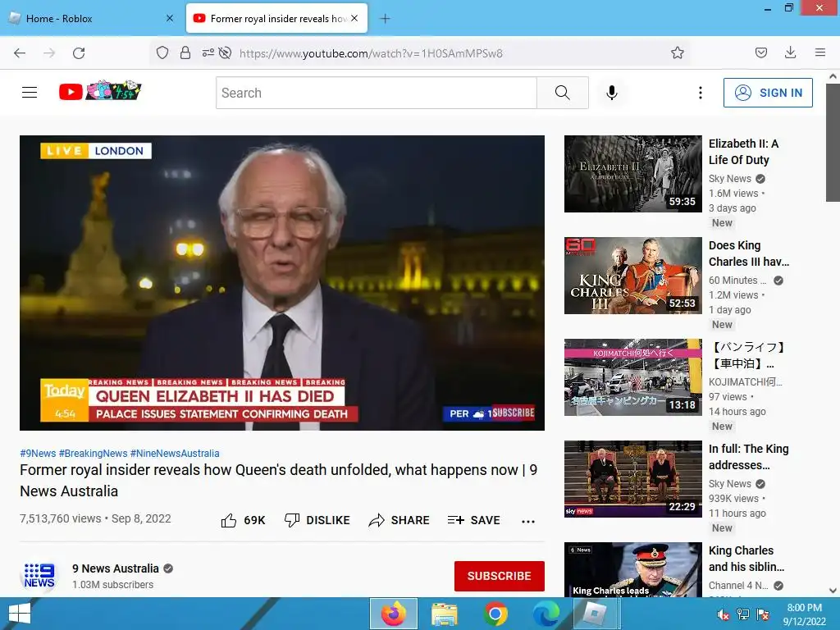The width and height of the screenshot is (840, 630).
Task: Open the #BreakingNews hashtag link
Action: [94, 453]
